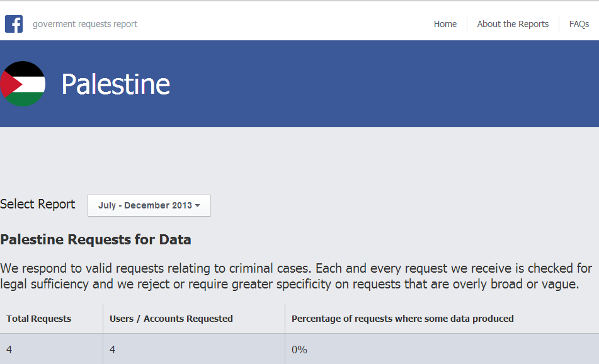Select the value under Users / Accounts Requested
599x364 pixels.
click(x=113, y=350)
